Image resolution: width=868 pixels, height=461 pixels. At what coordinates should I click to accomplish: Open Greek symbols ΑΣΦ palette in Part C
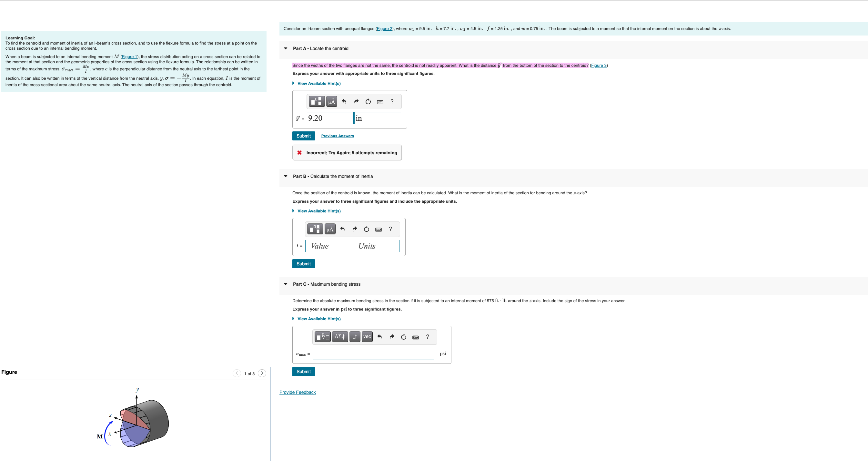pyautogui.click(x=340, y=337)
